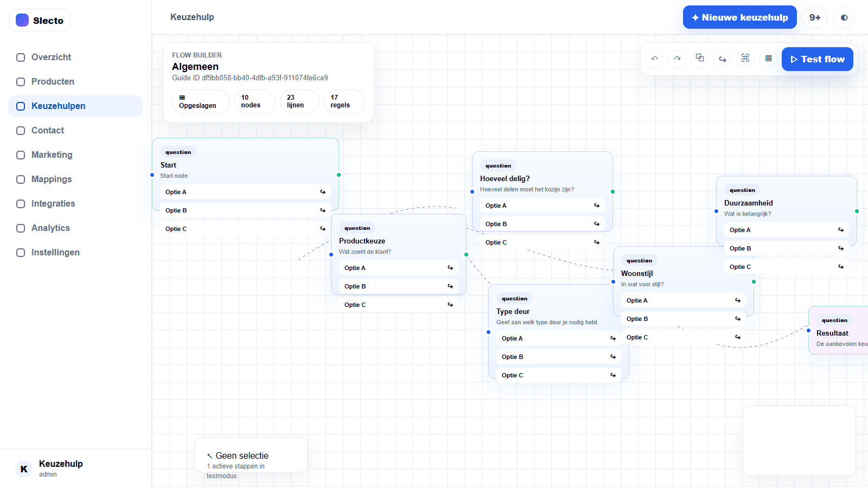This screenshot has width=868, height=488.
Task: Click the 23 lijnen chip
Action: (x=299, y=101)
